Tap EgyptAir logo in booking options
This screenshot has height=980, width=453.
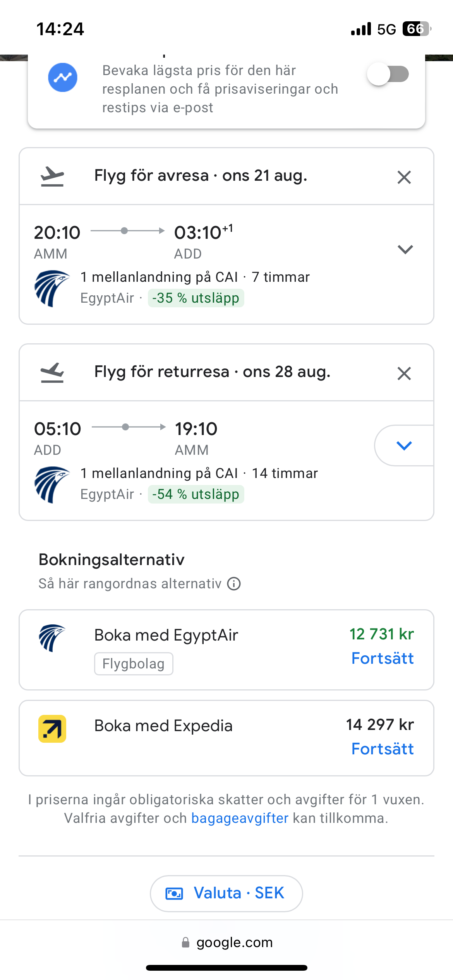[52, 638]
